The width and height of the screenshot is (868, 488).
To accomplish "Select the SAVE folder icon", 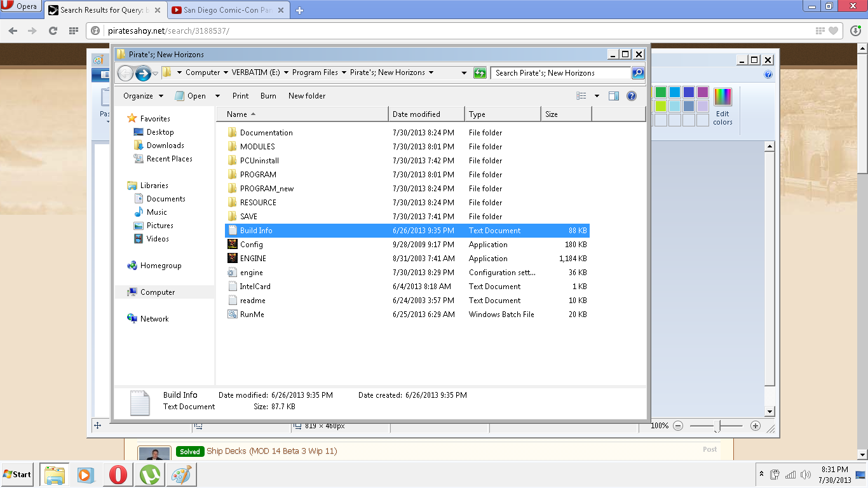I will coord(233,217).
